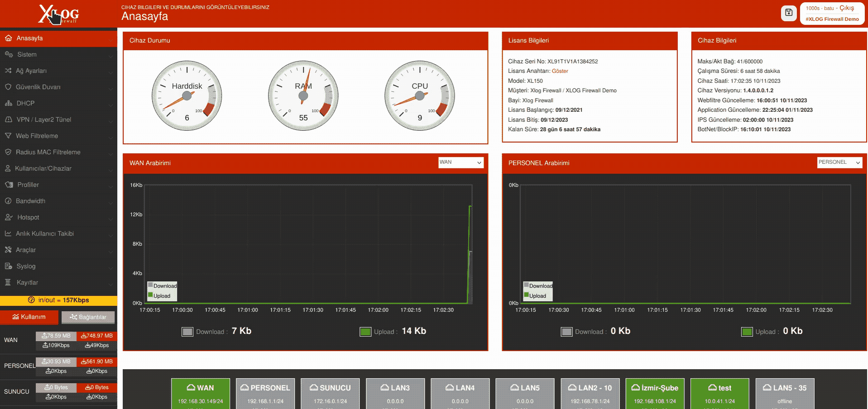The image size is (868, 409).
Task: Click the Ağ Ayarları shuffle icon
Action: (x=8, y=71)
